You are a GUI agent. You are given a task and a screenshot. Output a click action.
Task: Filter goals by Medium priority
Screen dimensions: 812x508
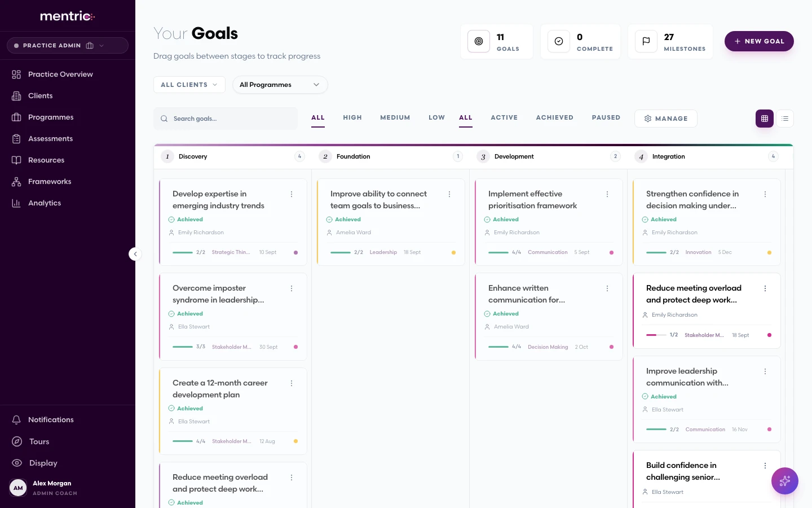click(395, 117)
